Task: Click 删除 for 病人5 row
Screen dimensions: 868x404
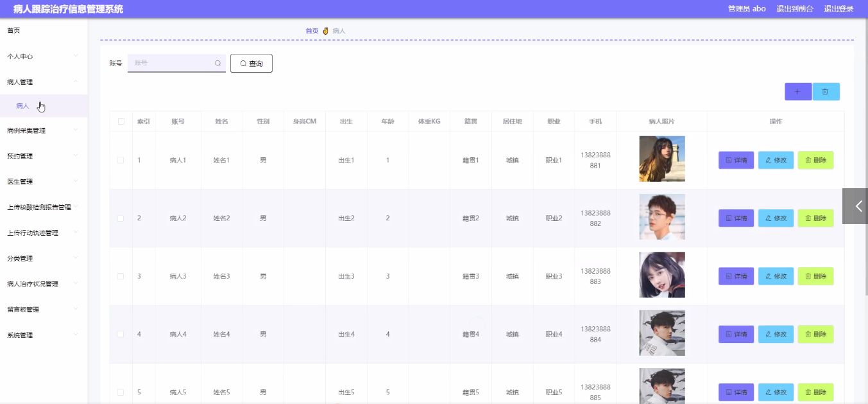Action: [815, 392]
